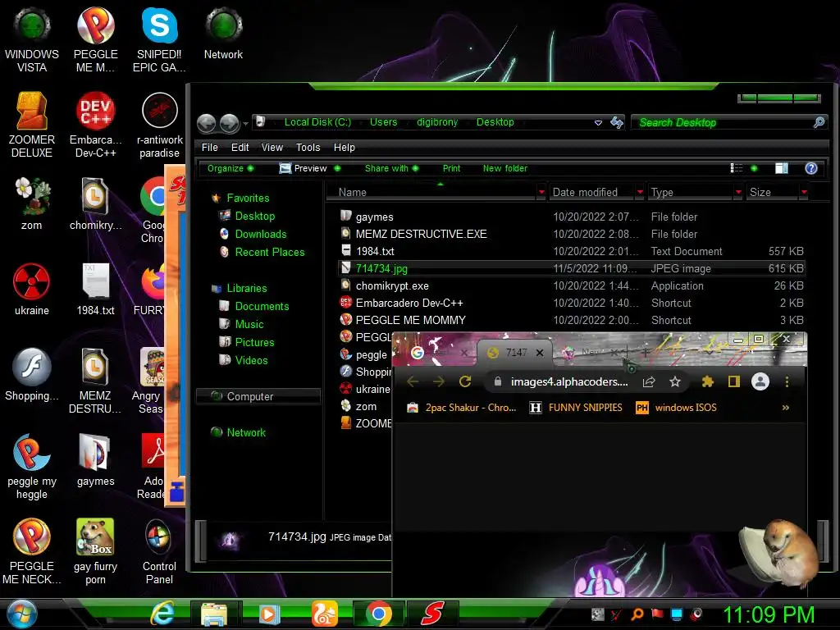
Task: Open the Shopping... Flash desktop icon
Action: [32, 374]
